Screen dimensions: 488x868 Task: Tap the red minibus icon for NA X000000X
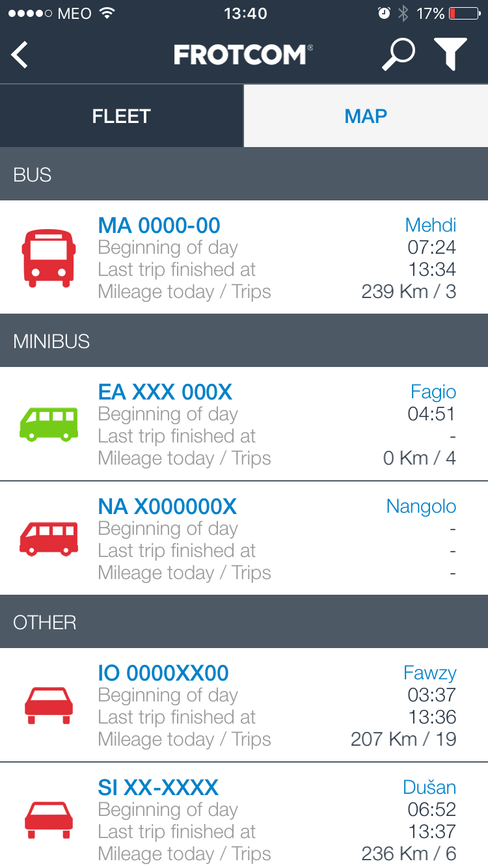(x=49, y=539)
